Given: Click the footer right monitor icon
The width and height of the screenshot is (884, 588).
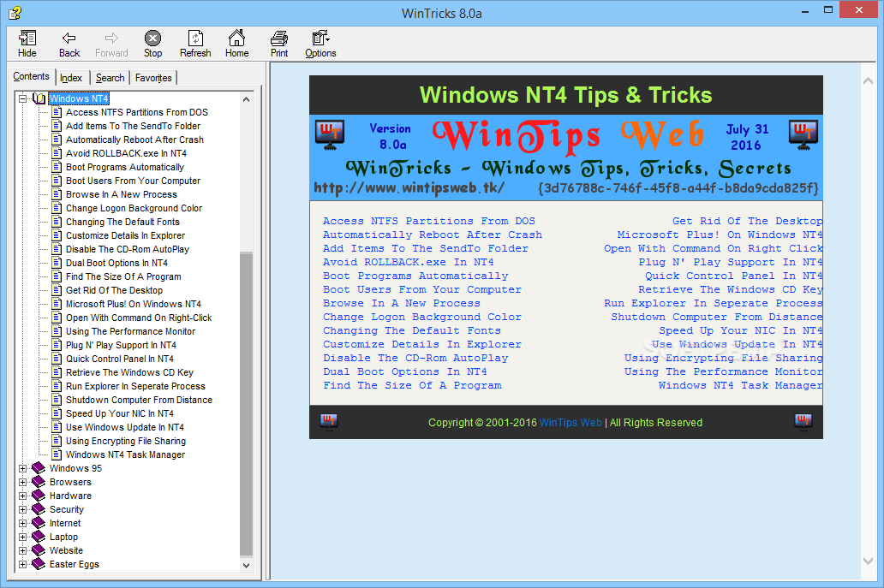Looking at the screenshot, I should pyautogui.click(x=803, y=422).
